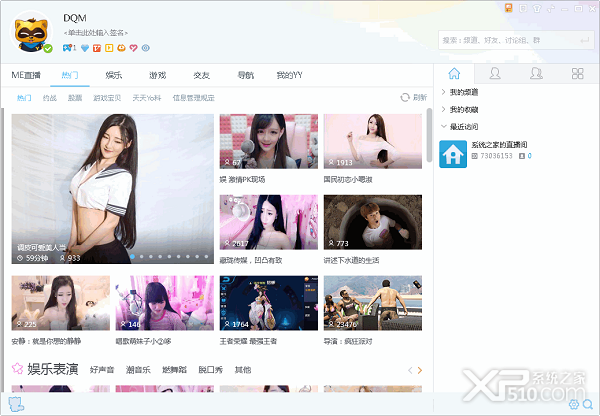This screenshot has height=416, width=600.
Task: Switch to the four-squares apps sidebar tab
Action: click(577, 73)
